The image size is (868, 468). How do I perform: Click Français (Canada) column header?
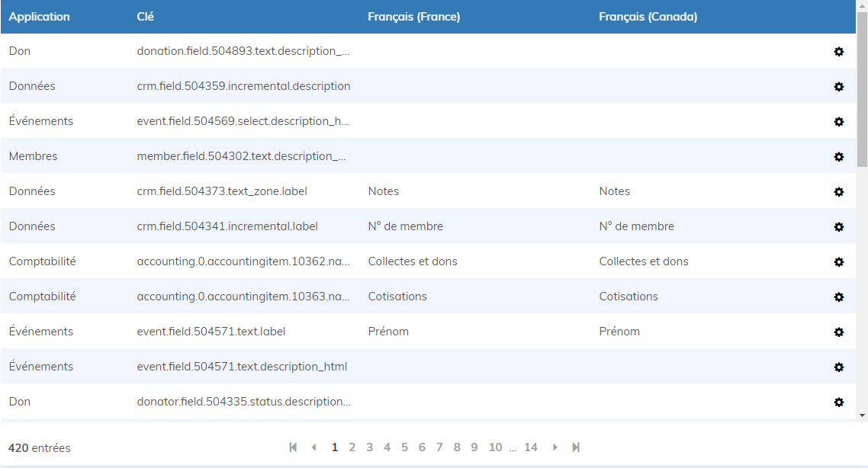[648, 17]
